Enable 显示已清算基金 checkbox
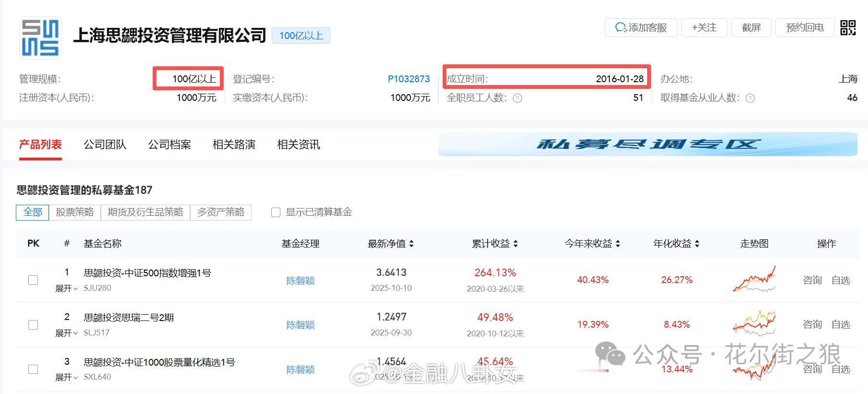This screenshot has width=868, height=394. (x=276, y=212)
